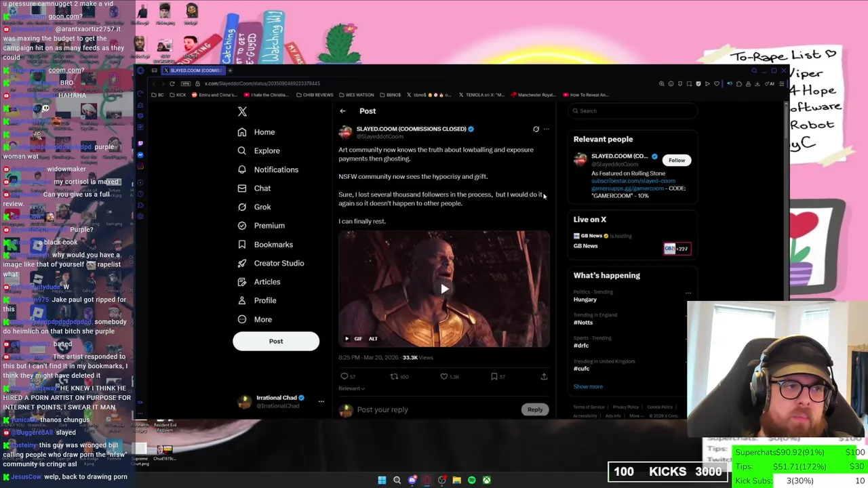The image size is (868, 488).
Task: Toggle the browser VPN badge
Action: click(x=187, y=83)
